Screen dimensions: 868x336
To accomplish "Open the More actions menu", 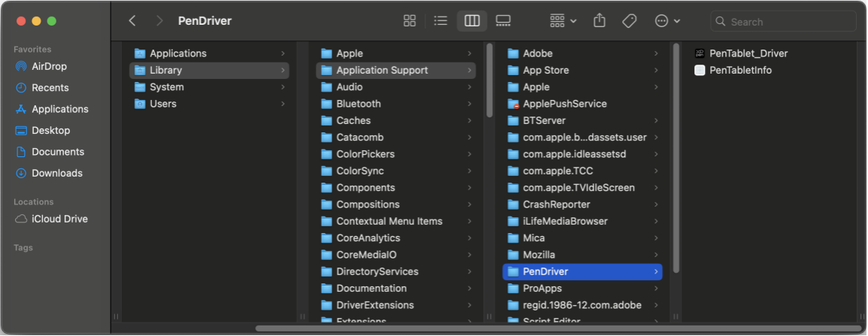I will point(667,21).
